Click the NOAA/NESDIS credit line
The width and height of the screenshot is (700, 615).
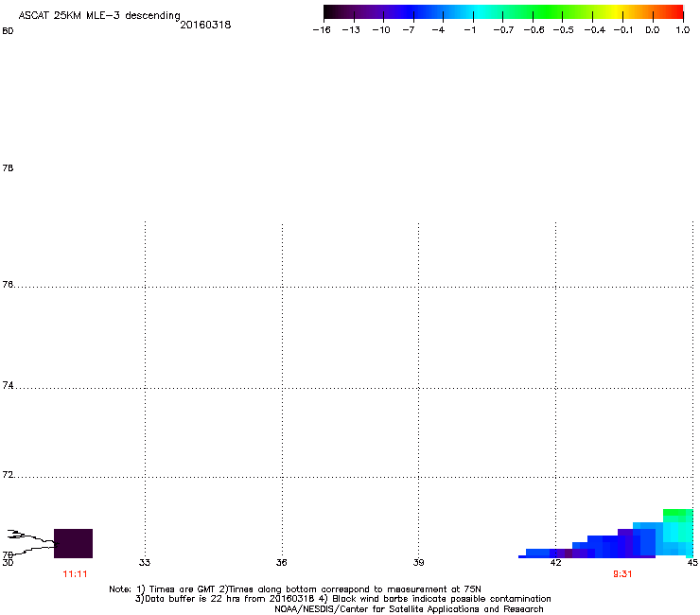tap(409, 609)
